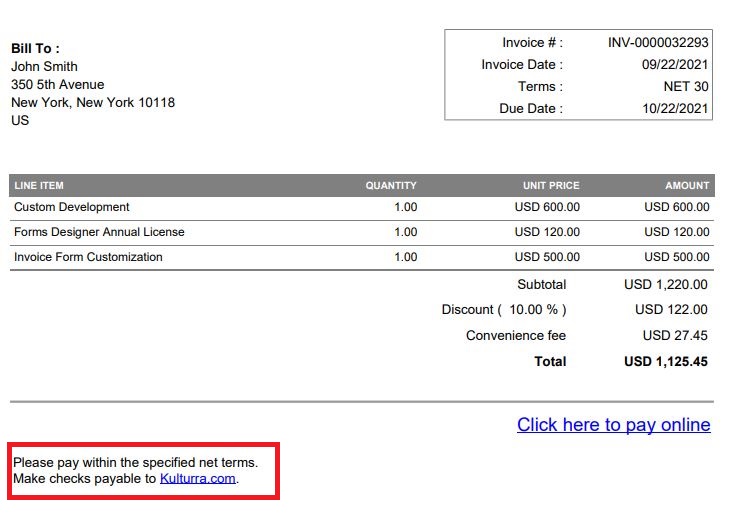Click the AMOUNT column header

click(x=687, y=186)
